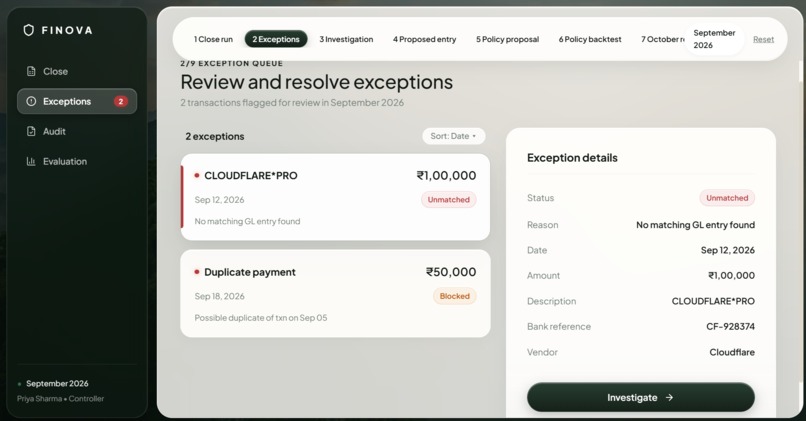The height and width of the screenshot is (421, 806).
Task: Click 'Possible duplicate of txn on Sep 05'
Action: tap(261, 318)
